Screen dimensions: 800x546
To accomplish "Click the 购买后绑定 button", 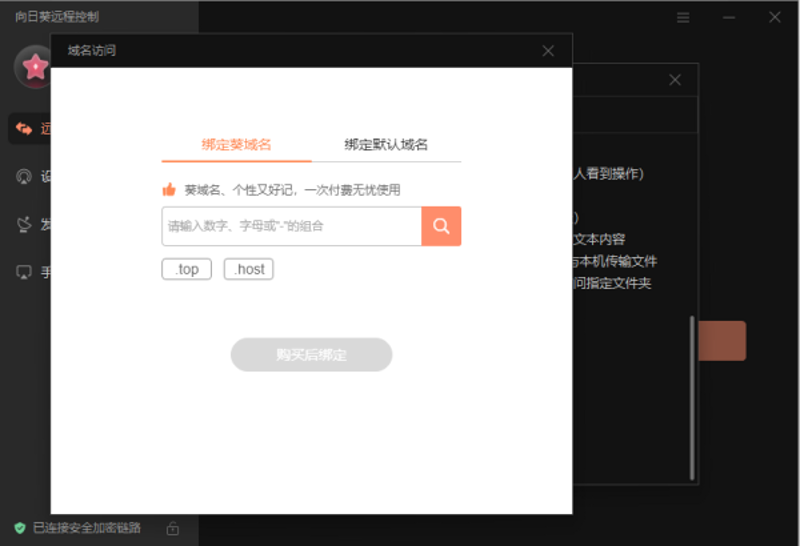I will 311,355.
